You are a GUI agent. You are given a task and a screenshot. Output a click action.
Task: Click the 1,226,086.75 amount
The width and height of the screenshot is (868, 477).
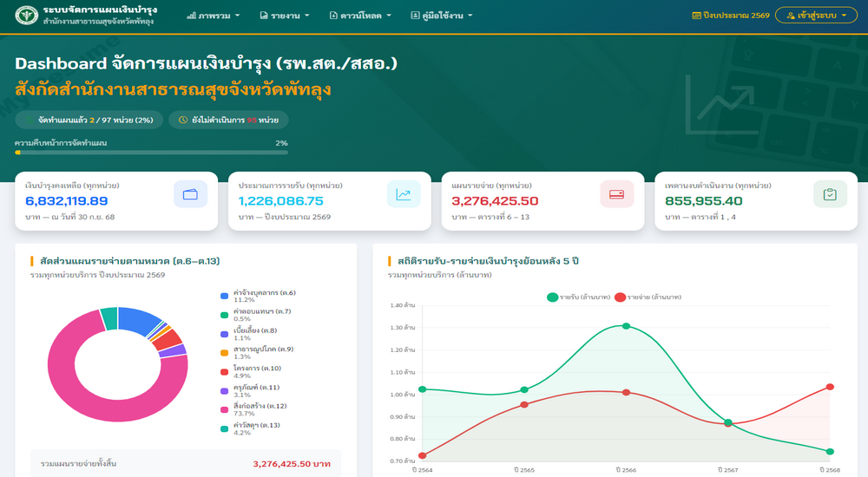280,201
